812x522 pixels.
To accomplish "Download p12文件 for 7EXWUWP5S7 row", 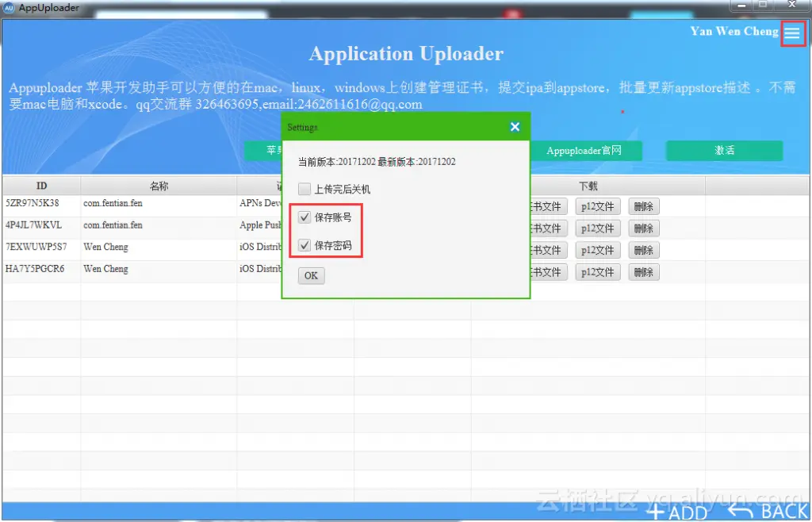I will click(598, 250).
